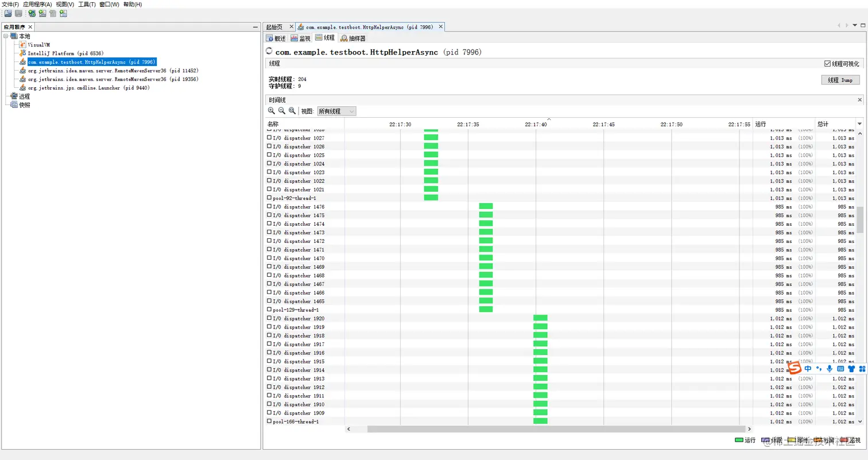Toggle checkbox for I/O dispatcher 1920
The height and width of the screenshot is (460, 868).
click(269, 318)
